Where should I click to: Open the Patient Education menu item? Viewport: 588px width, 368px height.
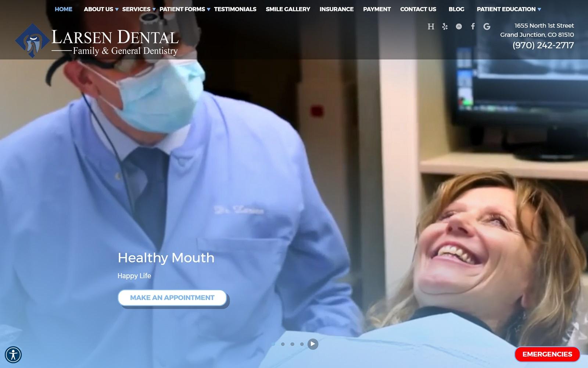[506, 9]
